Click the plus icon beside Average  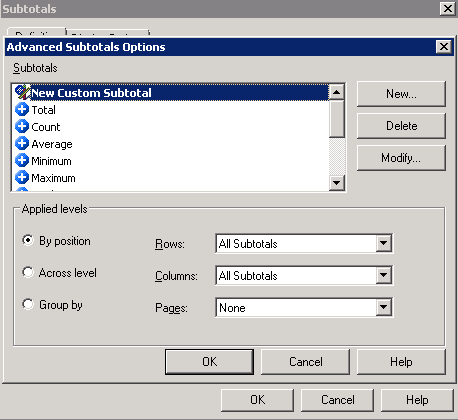(22, 143)
